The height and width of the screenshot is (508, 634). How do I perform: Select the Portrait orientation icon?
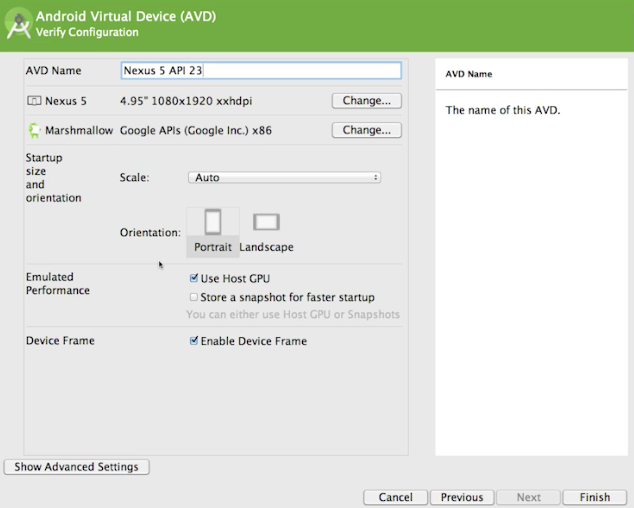[213, 222]
